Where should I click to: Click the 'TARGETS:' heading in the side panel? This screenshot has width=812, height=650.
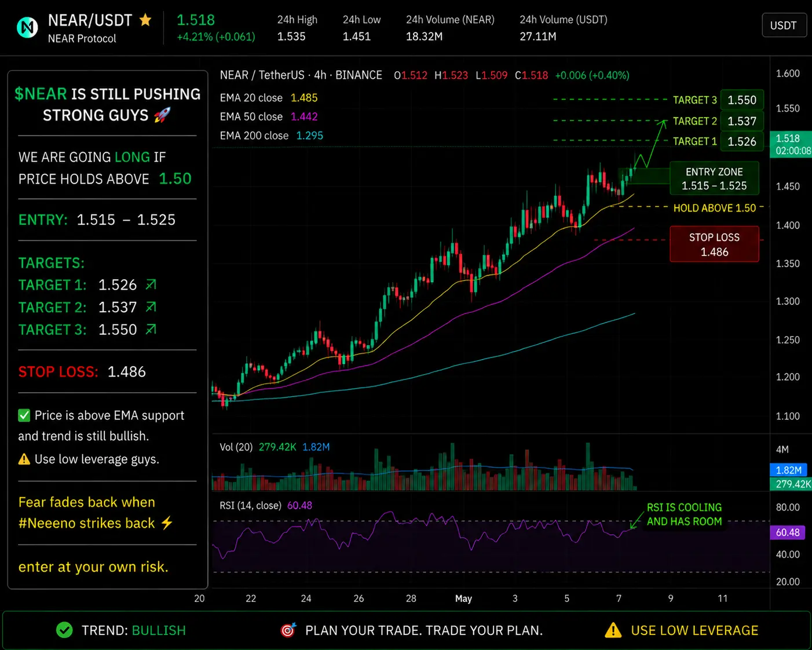52,263
